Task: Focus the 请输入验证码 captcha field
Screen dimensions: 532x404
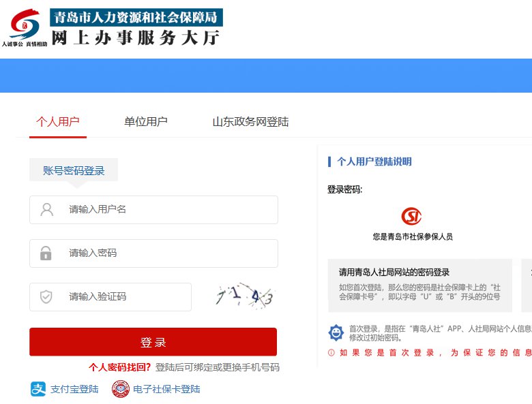Action: (110, 297)
